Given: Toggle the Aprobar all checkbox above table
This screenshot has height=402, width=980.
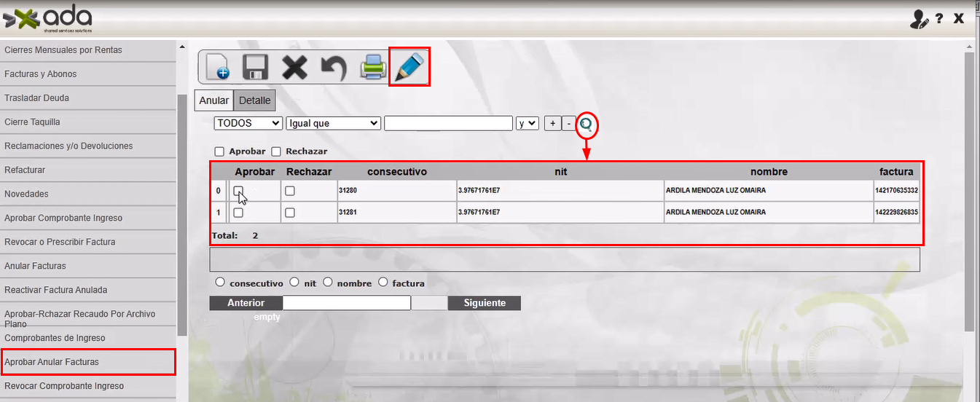Looking at the screenshot, I should click(219, 151).
